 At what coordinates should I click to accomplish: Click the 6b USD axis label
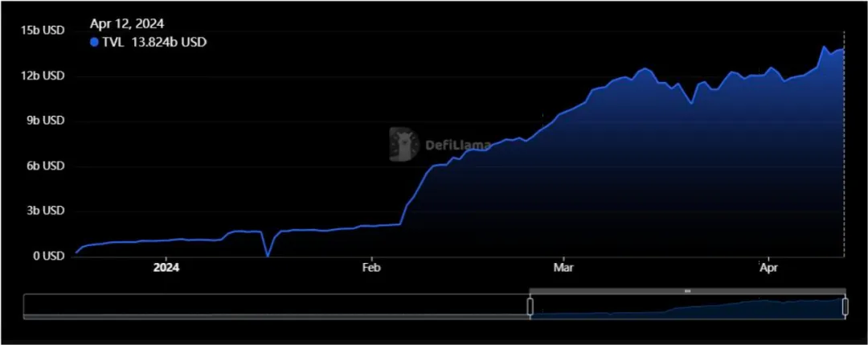[x=45, y=166]
